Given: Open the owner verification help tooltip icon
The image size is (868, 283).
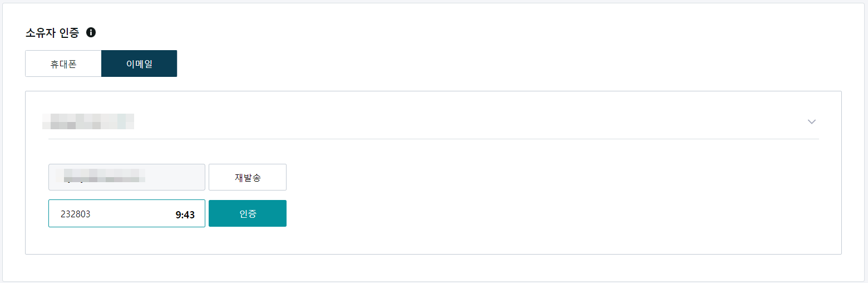Looking at the screenshot, I should pyautogui.click(x=91, y=32).
